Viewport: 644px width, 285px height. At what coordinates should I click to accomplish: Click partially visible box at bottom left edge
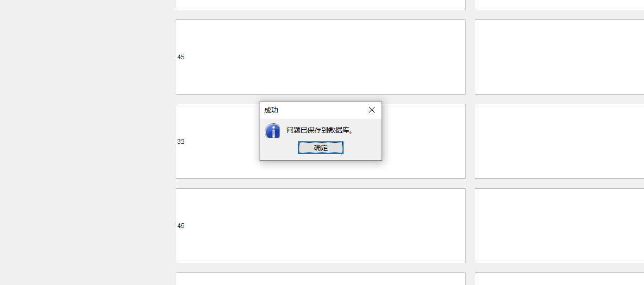320,279
